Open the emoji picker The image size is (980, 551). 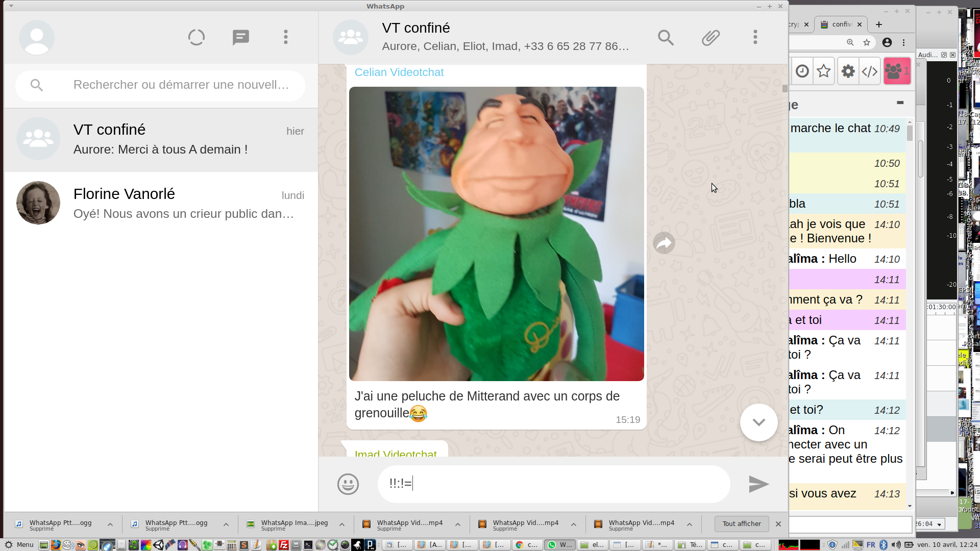pyautogui.click(x=348, y=484)
